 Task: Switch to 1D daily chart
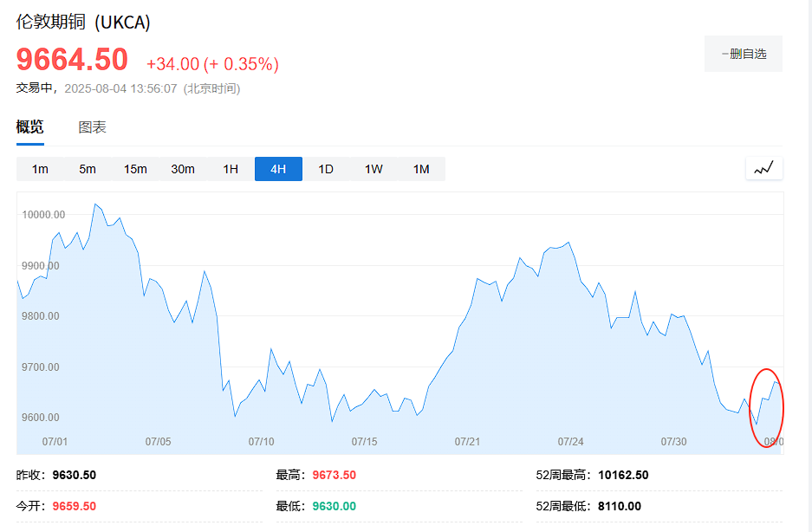tap(326, 169)
